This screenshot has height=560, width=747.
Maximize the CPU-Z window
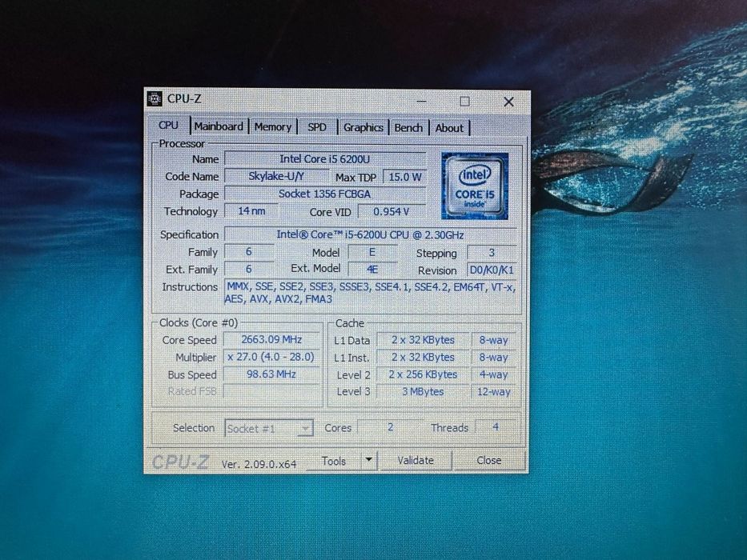click(x=465, y=102)
